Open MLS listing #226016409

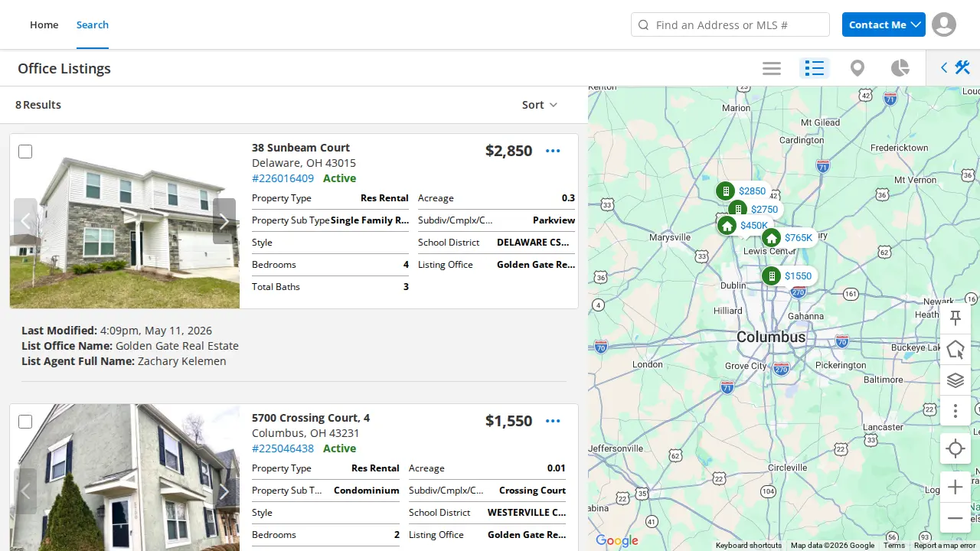[x=283, y=178]
